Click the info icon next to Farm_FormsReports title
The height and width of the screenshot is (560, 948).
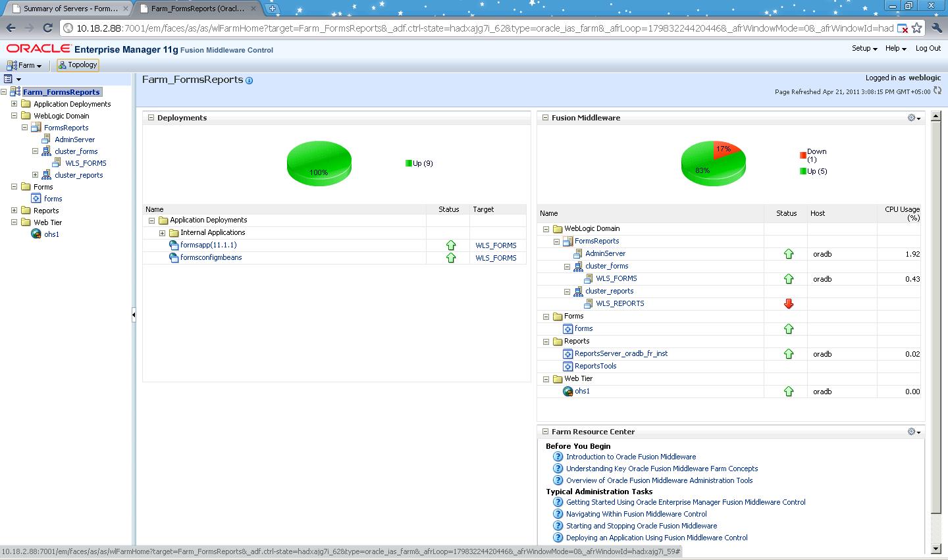tap(249, 81)
